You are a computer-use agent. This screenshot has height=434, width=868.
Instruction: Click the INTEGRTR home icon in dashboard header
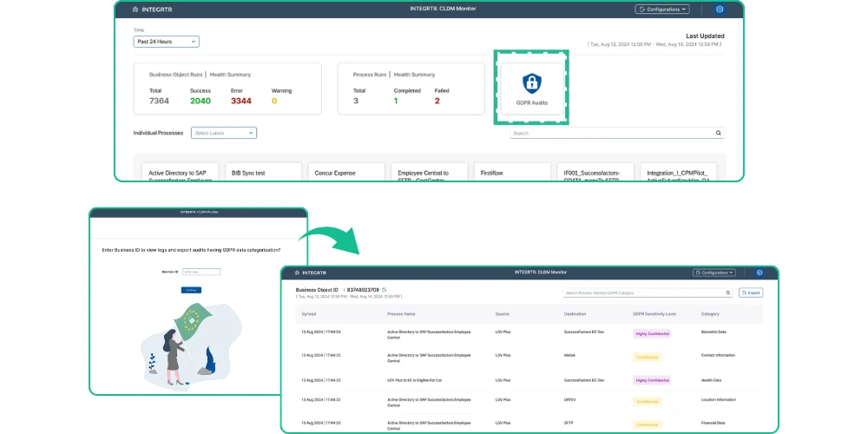[135, 10]
